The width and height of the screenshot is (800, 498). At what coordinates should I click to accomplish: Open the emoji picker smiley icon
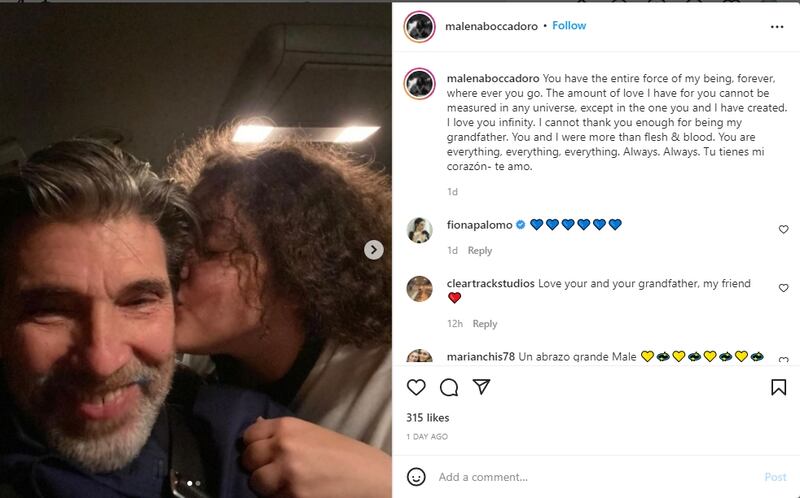pyautogui.click(x=416, y=477)
